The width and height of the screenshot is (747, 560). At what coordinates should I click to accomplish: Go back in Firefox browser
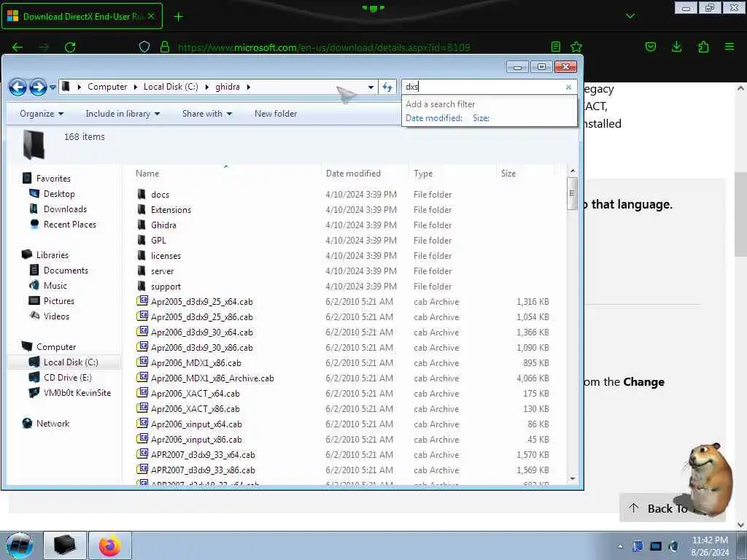[18, 47]
